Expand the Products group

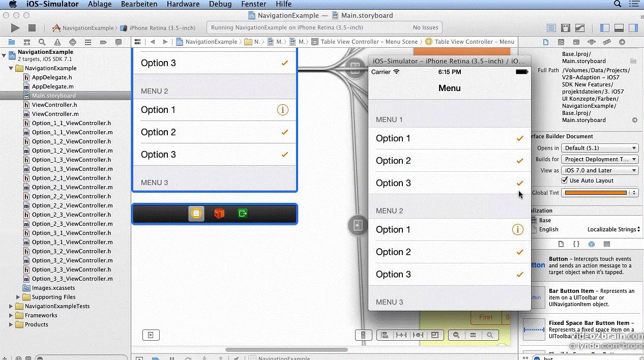click(x=11, y=324)
